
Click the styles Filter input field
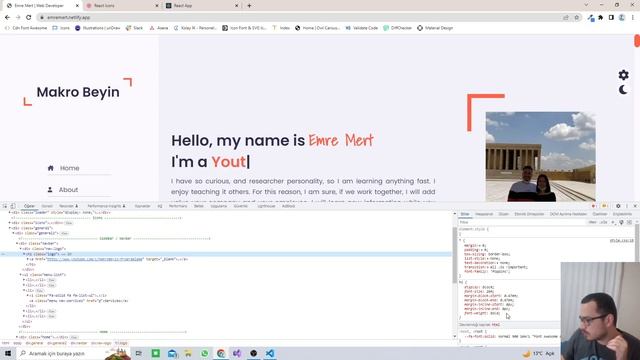coord(522,222)
